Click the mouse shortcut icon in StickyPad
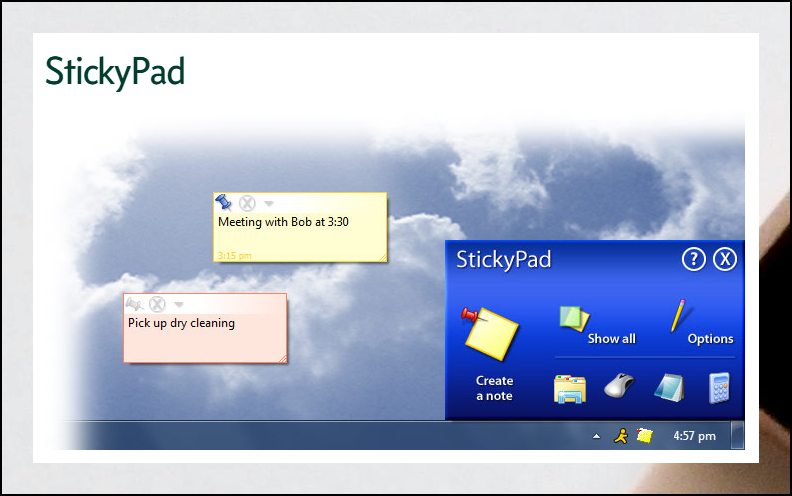 [619, 386]
